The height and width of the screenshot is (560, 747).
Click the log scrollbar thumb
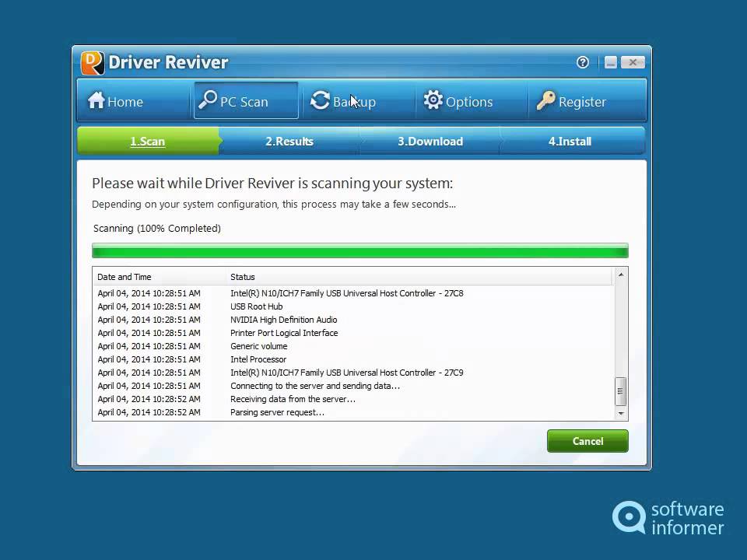click(620, 391)
